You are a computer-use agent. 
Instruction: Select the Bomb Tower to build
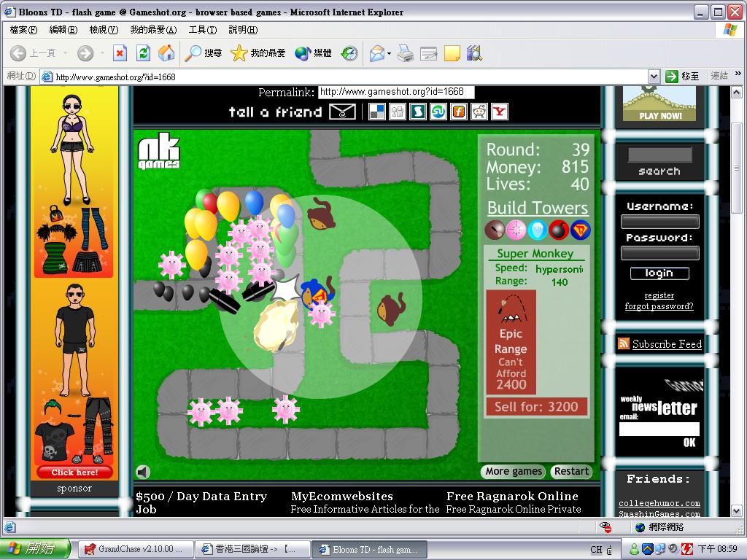558,230
